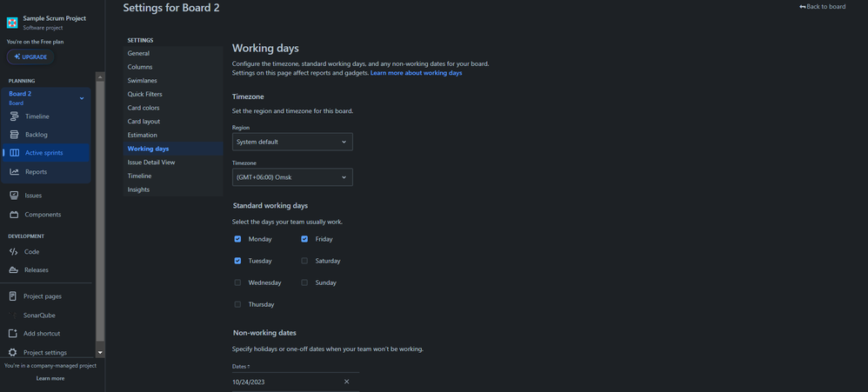Open the Timezone dropdown showing Omsk
This screenshot has width=868, height=392.
pyautogui.click(x=292, y=177)
